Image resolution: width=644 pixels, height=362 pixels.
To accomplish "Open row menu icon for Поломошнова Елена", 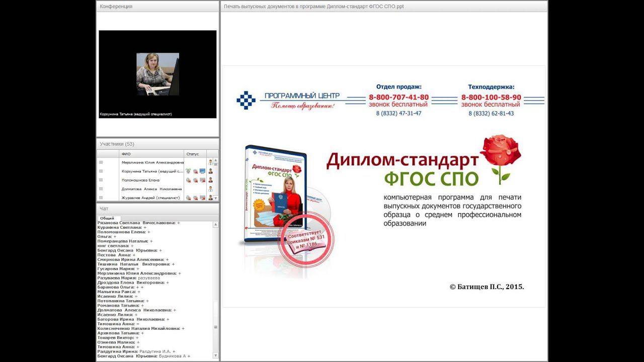I will click(x=101, y=180).
